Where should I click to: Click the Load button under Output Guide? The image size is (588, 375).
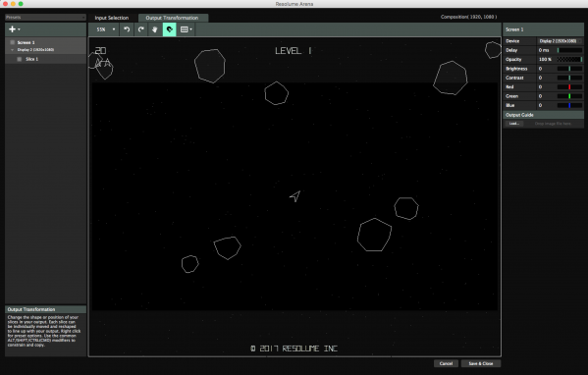click(513, 124)
